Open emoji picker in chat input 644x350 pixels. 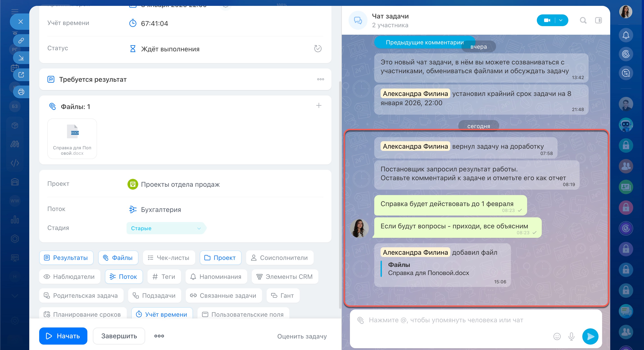pos(557,336)
